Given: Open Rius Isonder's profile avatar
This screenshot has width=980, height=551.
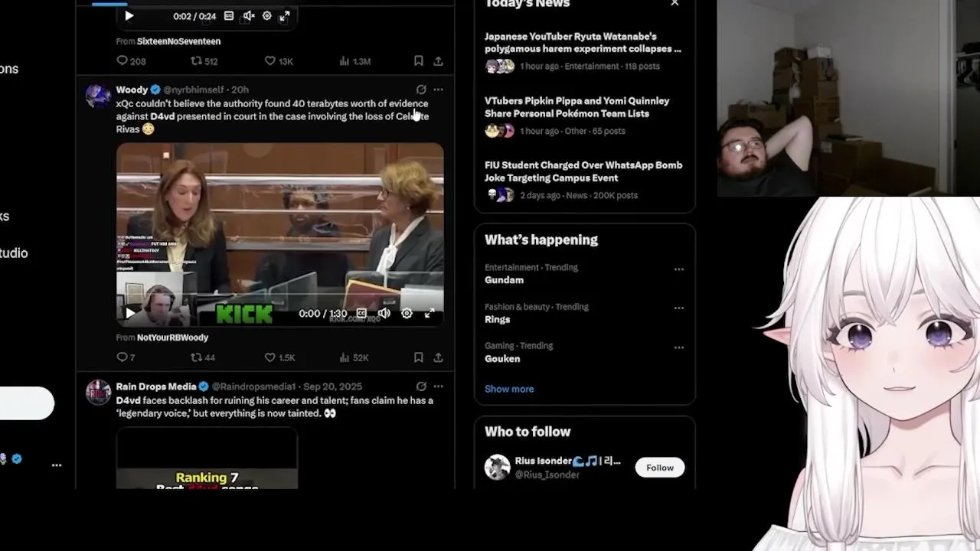Looking at the screenshot, I should (498, 468).
